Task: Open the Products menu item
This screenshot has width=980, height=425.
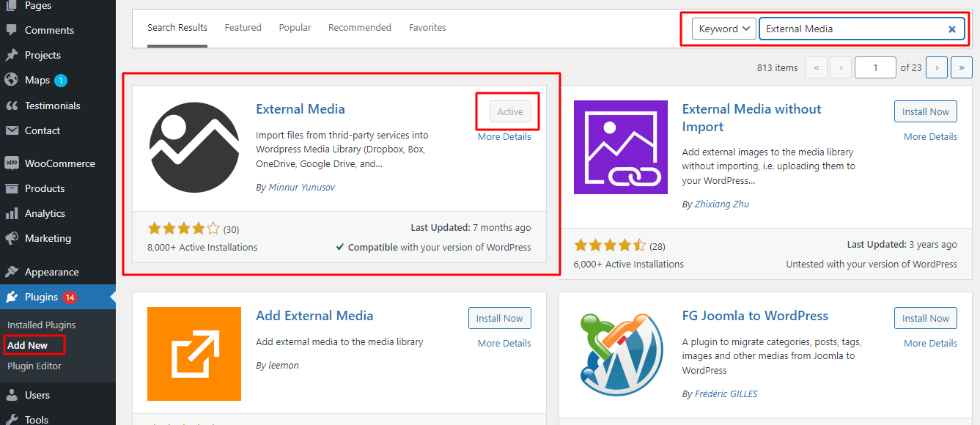Action: pyautogui.click(x=58, y=188)
